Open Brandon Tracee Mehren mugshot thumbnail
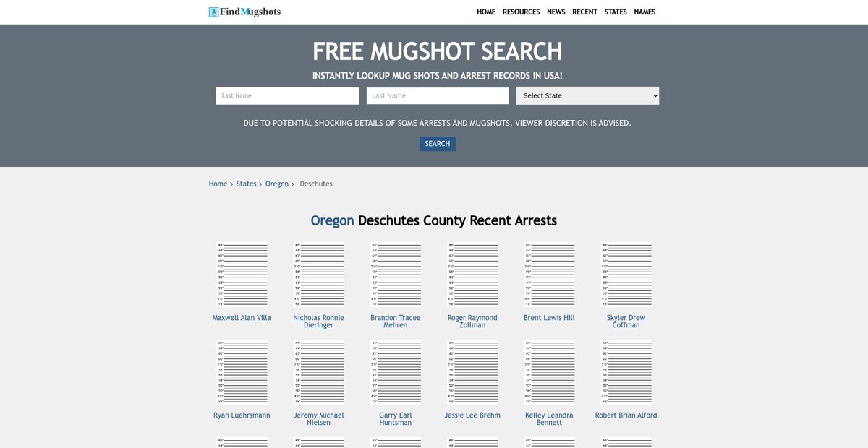This screenshot has height=448, width=868. pyautogui.click(x=395, y=275)
